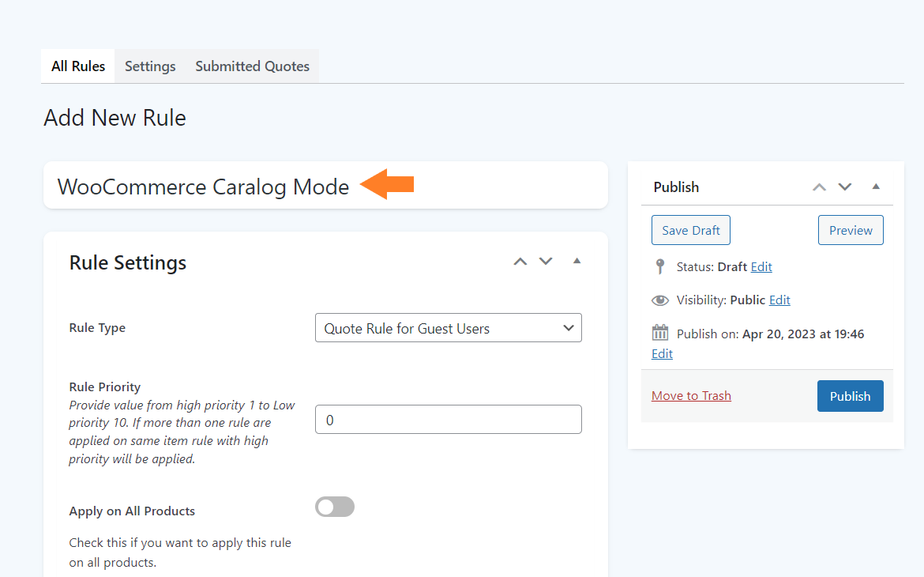Click the publish date calendar icon
The image size is (924, 577).
(x=660, y=333)
